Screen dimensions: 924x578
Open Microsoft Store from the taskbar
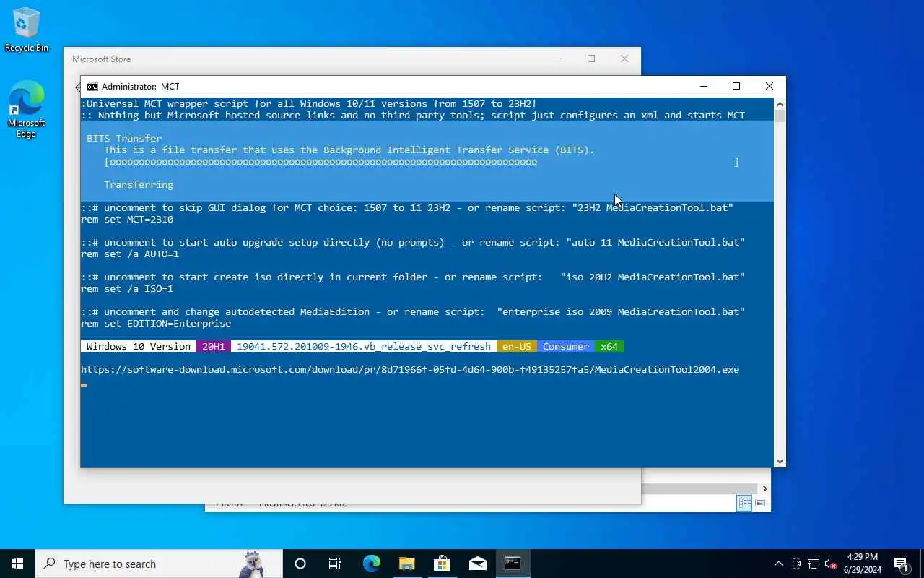click(442, 564)
